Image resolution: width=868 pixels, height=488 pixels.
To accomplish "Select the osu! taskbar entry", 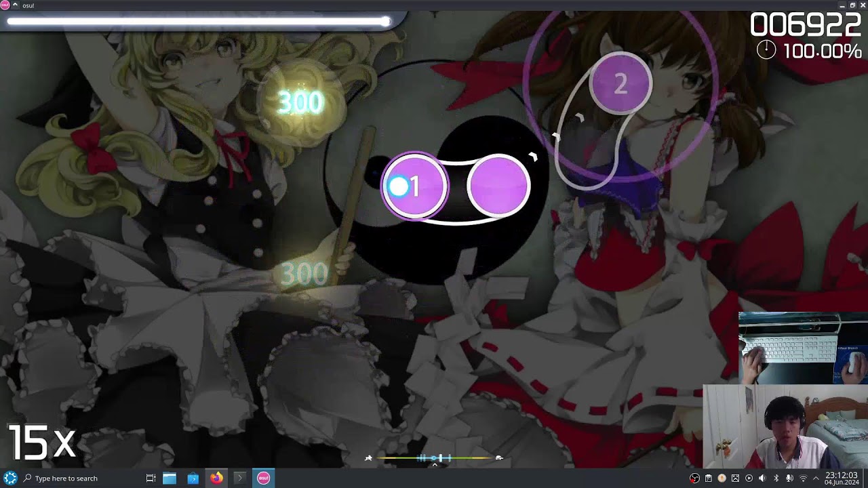I will point(263,479).
